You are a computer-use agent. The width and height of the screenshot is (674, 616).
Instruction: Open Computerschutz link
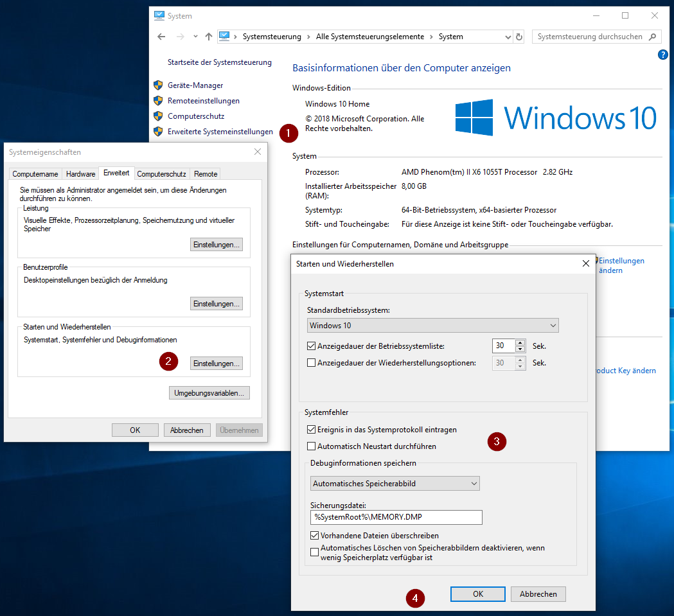[196, 116]
